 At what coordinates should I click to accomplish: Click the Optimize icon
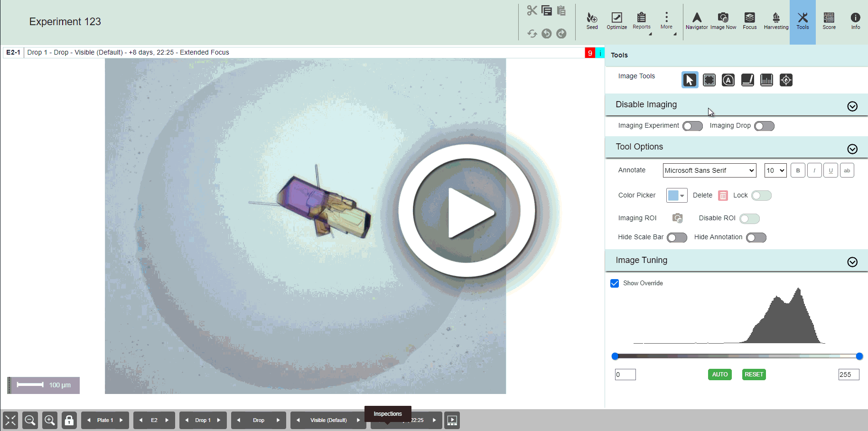tap(616, 21)
